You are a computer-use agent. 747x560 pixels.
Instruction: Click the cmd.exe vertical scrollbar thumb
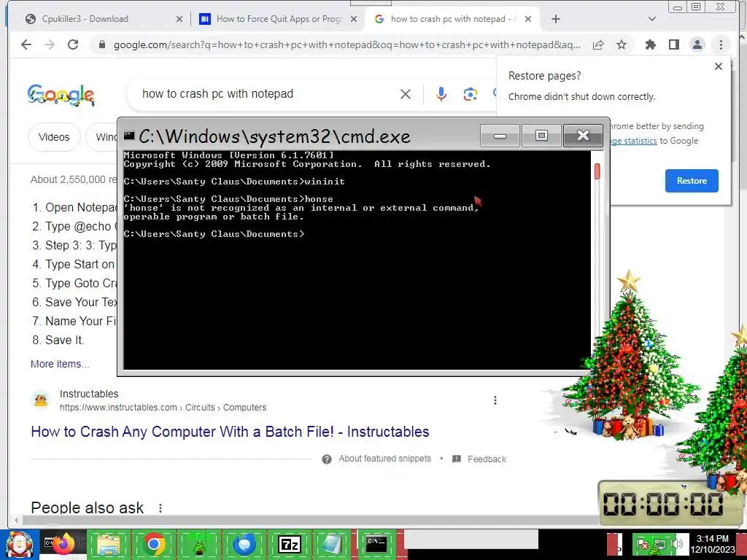(597, 171)
